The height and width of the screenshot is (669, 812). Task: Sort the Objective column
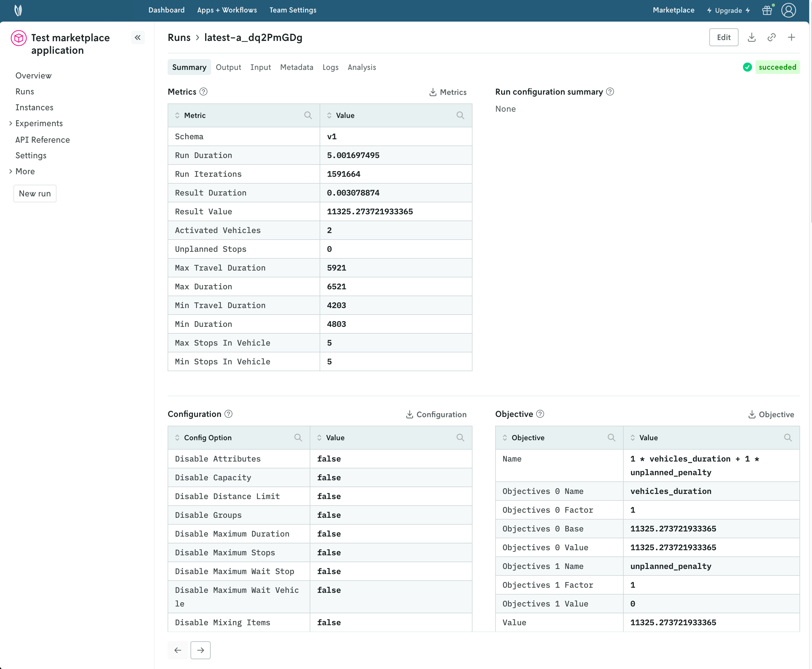pyautogui.click(x=505, y=437)
